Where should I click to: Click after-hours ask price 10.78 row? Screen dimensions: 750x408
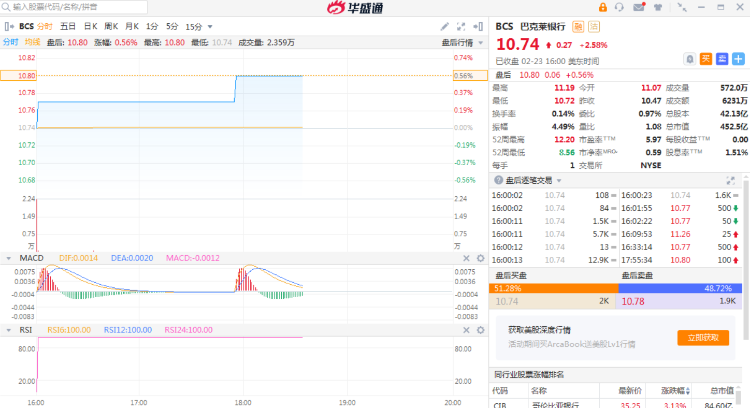tap(679, 301)
